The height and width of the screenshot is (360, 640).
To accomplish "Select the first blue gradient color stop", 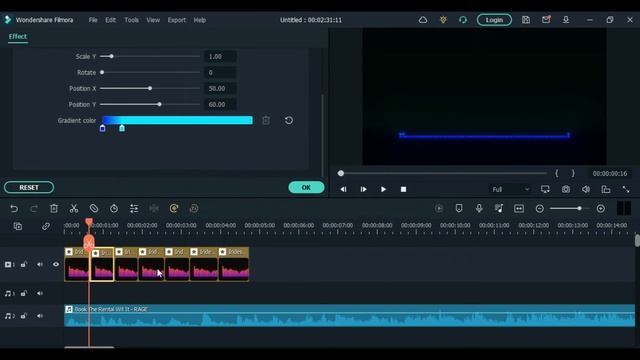I will [102, 129].
